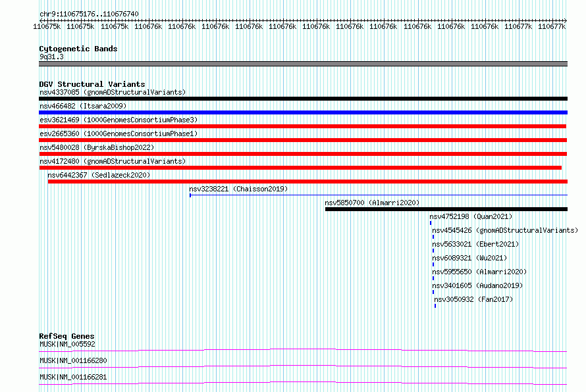Image resolution: width=586 pixels, height=392 pixels.
Task: Click the blue marker under nsv3401605
Action: [x=433, y=292]
